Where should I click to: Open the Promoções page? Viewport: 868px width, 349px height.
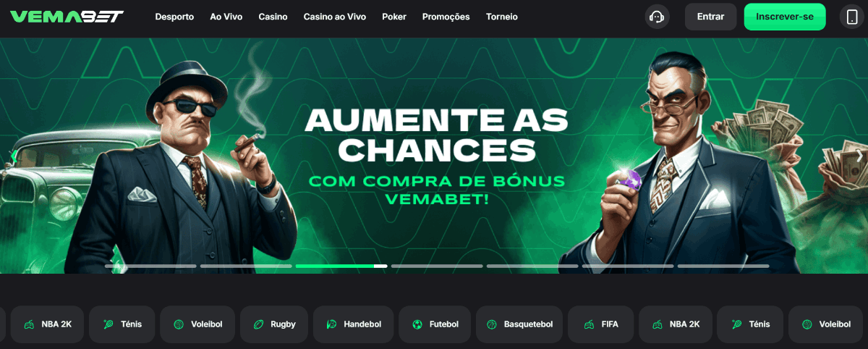point(446,17)
